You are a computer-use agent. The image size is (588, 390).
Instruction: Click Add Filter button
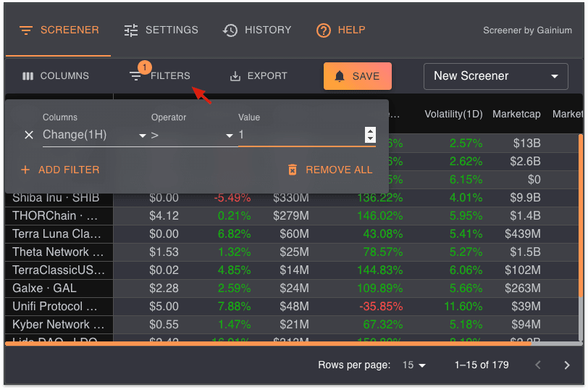click(60, 170)
